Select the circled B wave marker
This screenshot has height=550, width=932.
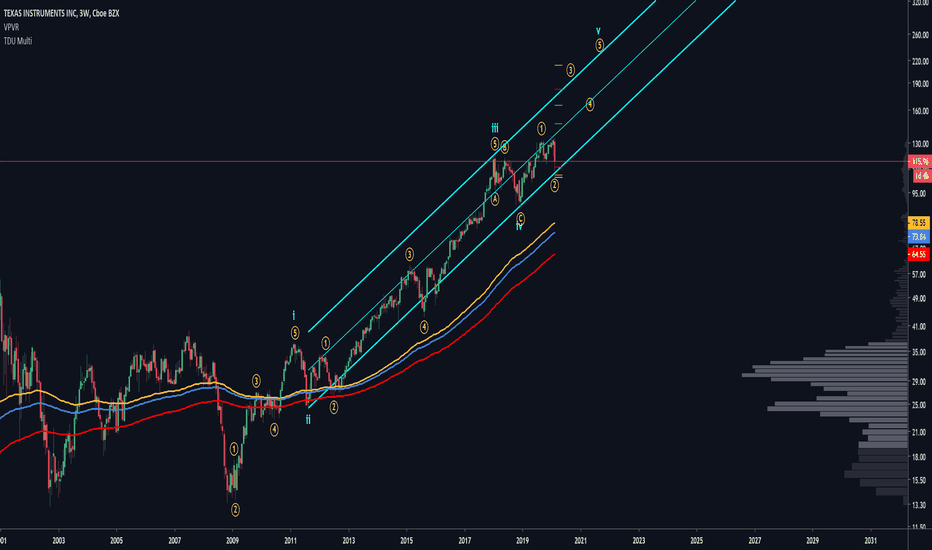click(505, 147)
